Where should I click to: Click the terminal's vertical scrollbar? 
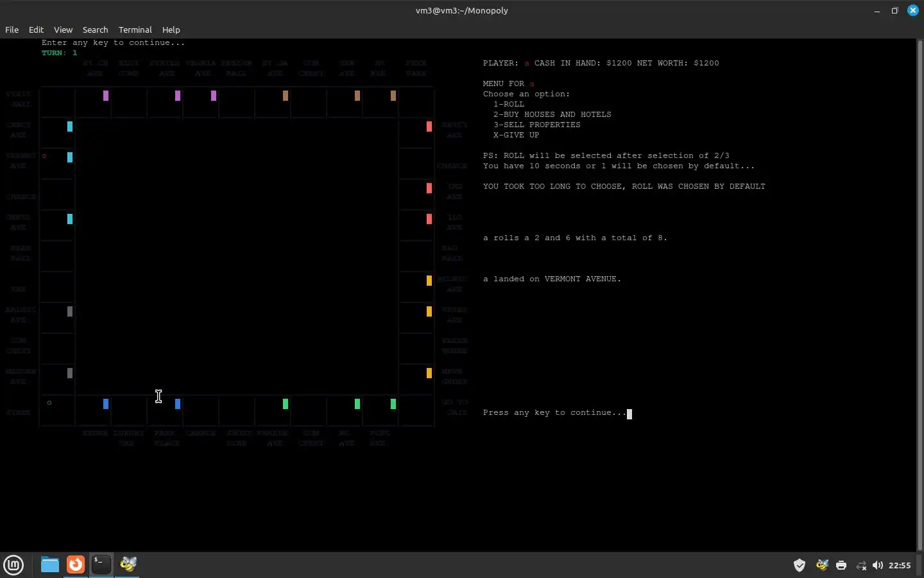click(x=920, y=294)
